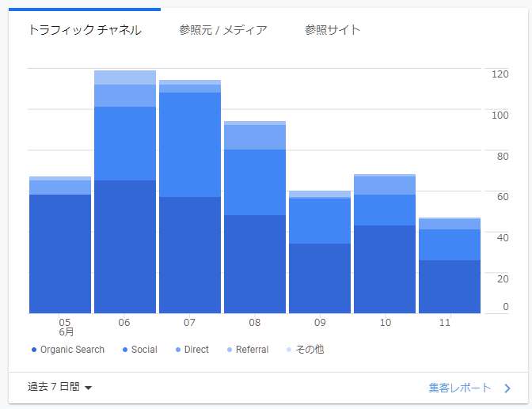Click the Organic Search segment for 11
The height and width of the screenshot is (409, 532).
[450, 286]
